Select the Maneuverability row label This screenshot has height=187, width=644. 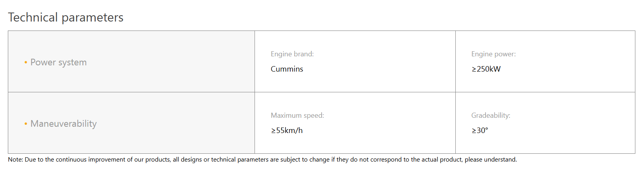pyautogui.click(x=64, y=124)
